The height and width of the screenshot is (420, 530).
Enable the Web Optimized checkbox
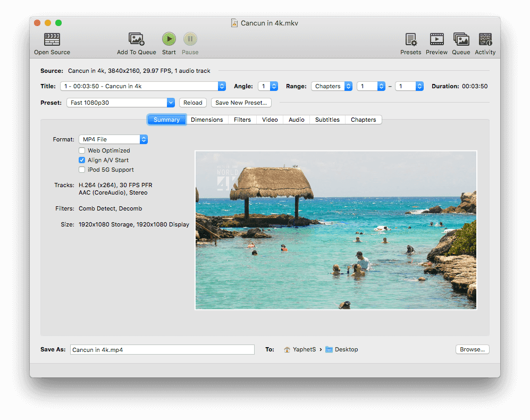click(82, 150)
